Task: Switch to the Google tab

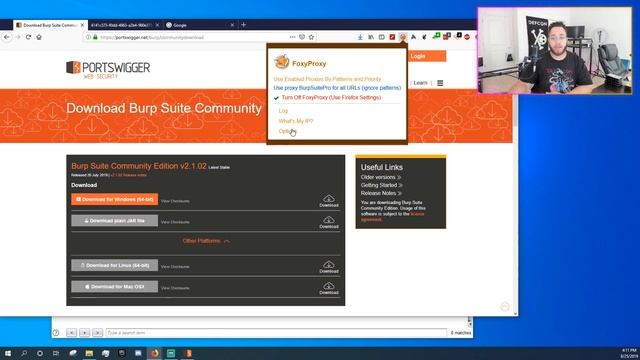Action: 200,25
